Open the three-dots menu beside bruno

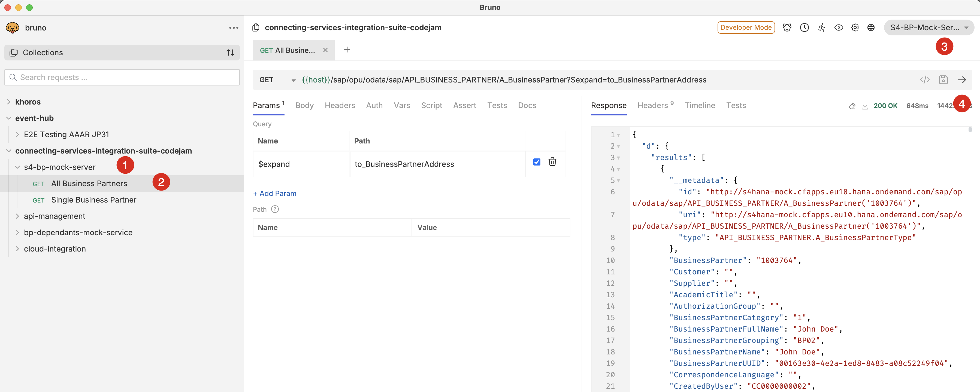click(234, 28)
